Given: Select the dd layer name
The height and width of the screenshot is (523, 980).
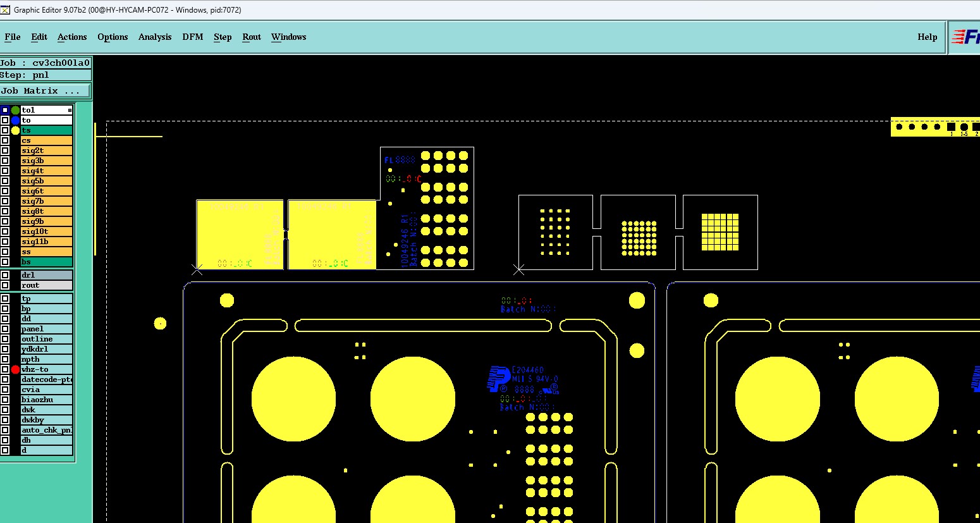Looking at the screenshot, I should pos(47,319).
